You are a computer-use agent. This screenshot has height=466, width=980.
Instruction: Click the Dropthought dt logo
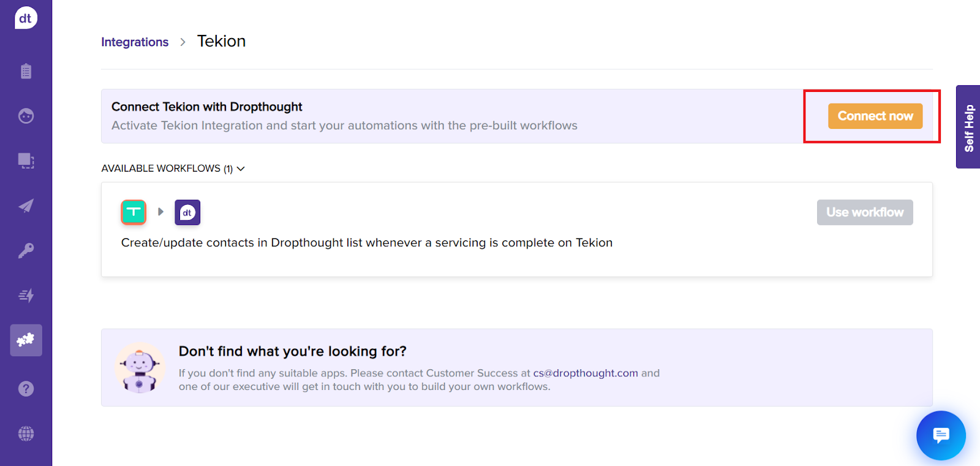tap(26, 18)
